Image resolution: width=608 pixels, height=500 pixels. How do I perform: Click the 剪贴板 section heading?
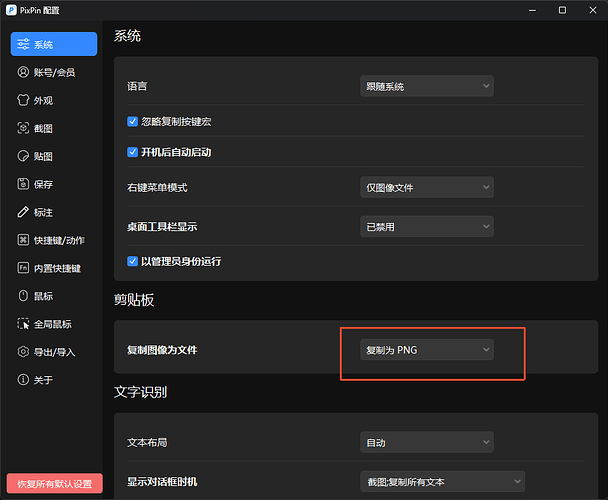pos(134,300)
